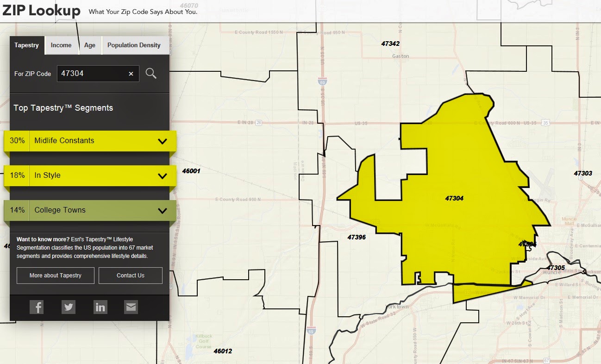Switch to the Income tab

point(62,45)
